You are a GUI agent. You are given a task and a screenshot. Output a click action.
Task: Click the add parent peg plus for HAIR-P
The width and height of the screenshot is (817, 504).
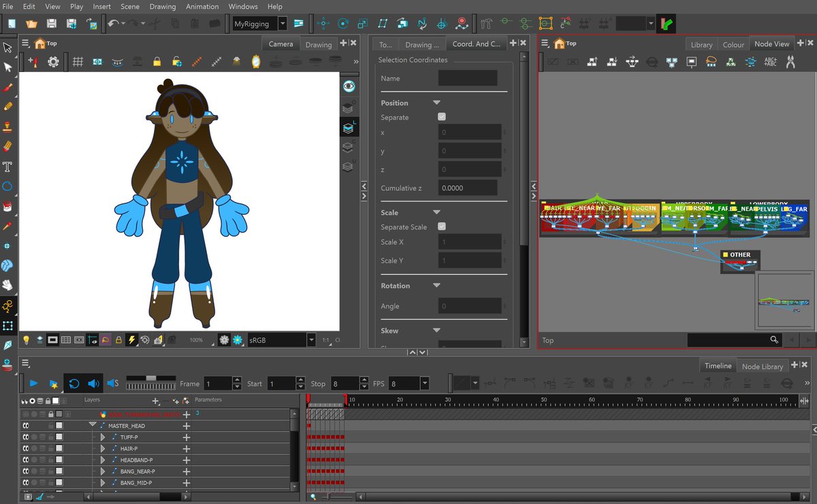[x=186, y=449]
